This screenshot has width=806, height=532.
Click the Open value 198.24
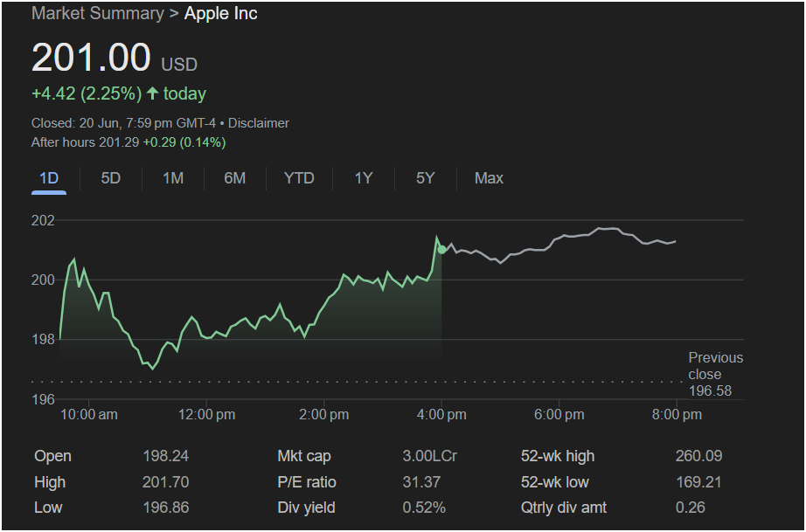165,456
